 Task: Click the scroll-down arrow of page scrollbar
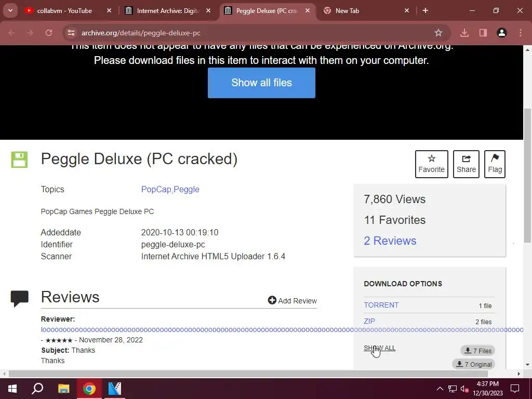point(527,365)
